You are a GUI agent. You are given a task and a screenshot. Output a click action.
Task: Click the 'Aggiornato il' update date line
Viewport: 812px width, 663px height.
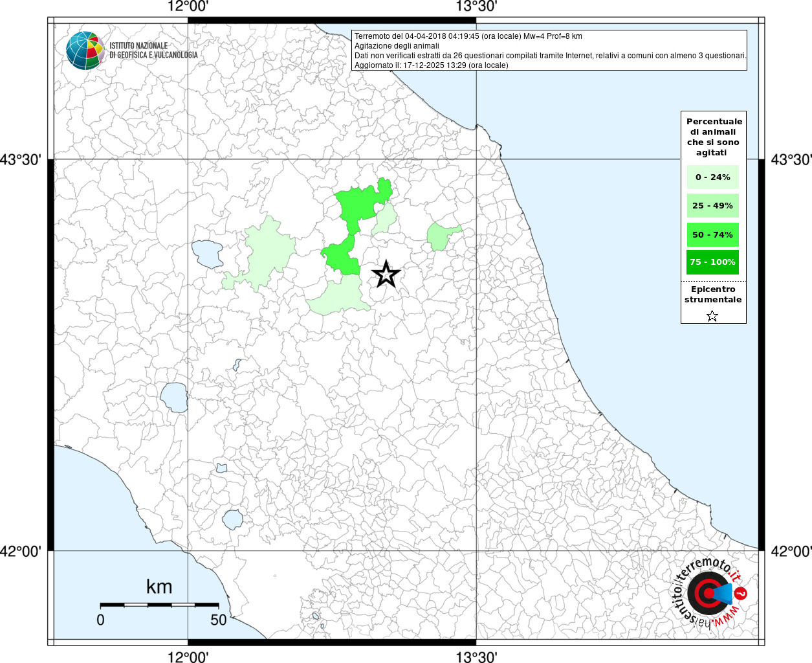(431, 65)
